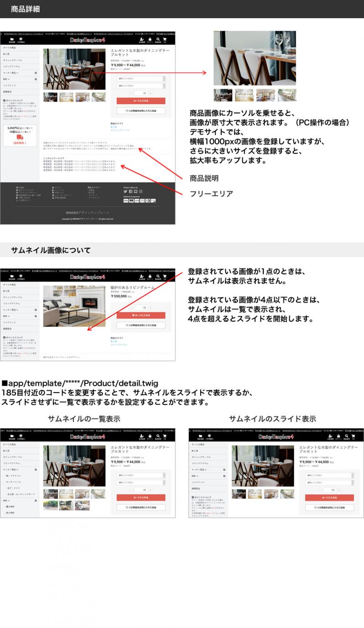This screenshot has width=364, height=628.
Task: Open first option dropdown in top dining-set screenshot
Action: click(x=141, y=79)
